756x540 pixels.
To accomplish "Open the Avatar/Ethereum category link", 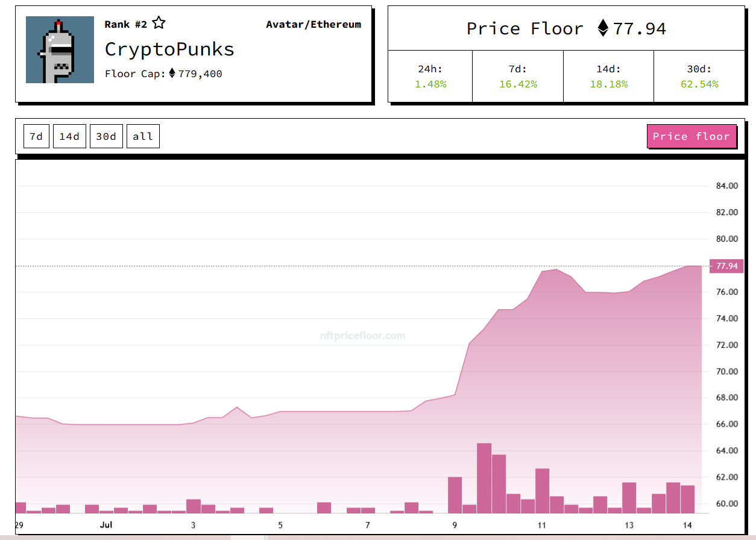I will coord(313,24).
